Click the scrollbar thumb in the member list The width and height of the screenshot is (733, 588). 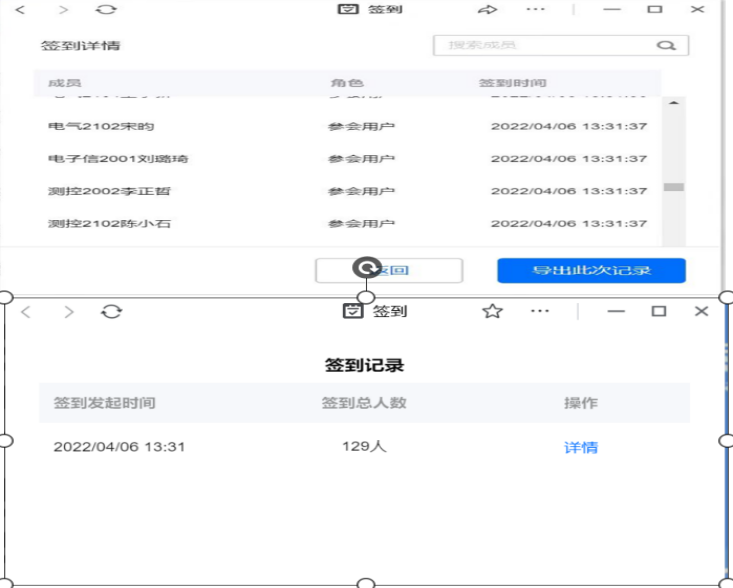(674, 187)
